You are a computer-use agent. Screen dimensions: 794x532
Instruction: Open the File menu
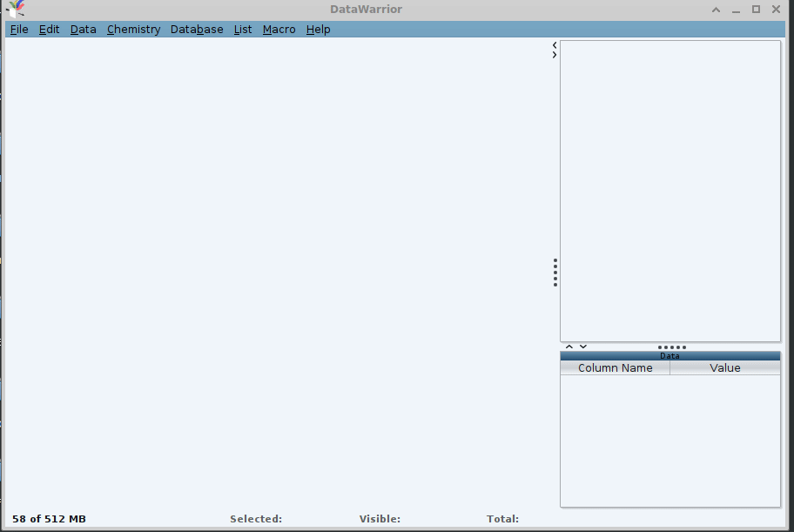(x=19, y=30)
